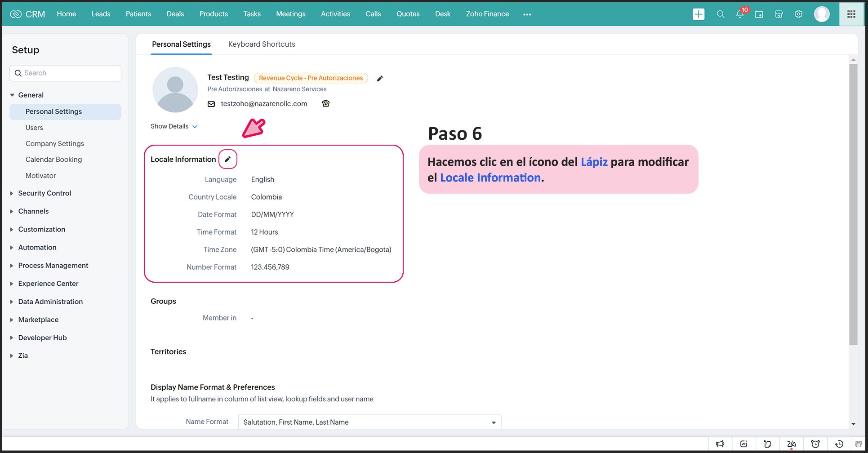Open the apps grid launcher
Viewport: 868px width, 453px height.
pyautogui.click(x=851, y=14)
